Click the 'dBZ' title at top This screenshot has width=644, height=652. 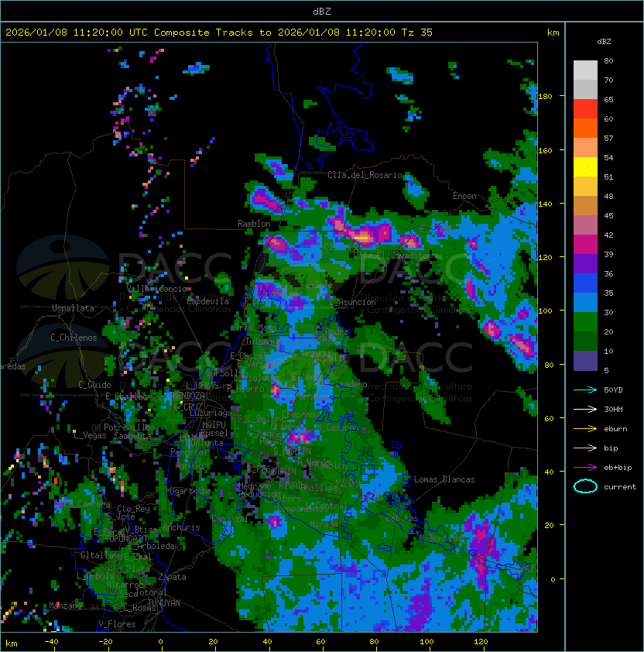pos(322,11)
